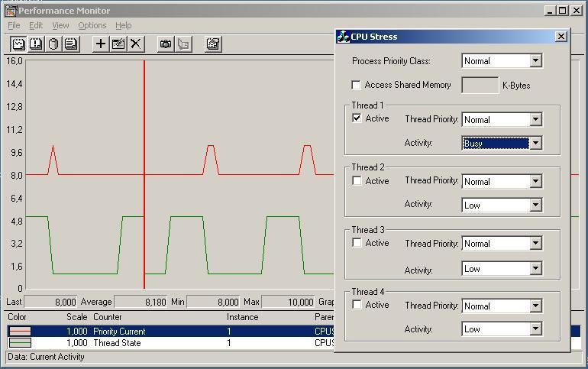
Task: Click green color swatch of Thread State
Action: tap(20, 343)
